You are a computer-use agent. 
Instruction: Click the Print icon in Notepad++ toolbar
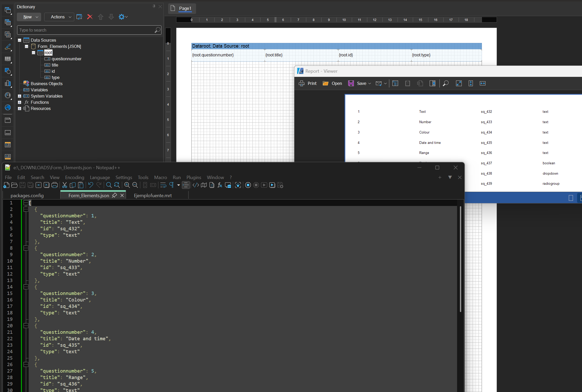tap(55, 185)
